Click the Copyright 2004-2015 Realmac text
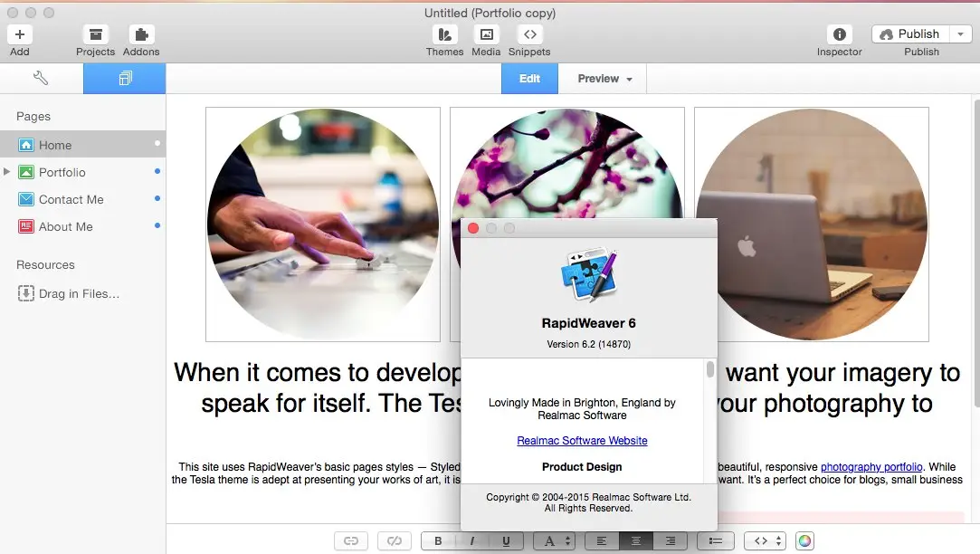Image resolution: width=980 pixels, height=554 pixels. [x=589, y=502]
